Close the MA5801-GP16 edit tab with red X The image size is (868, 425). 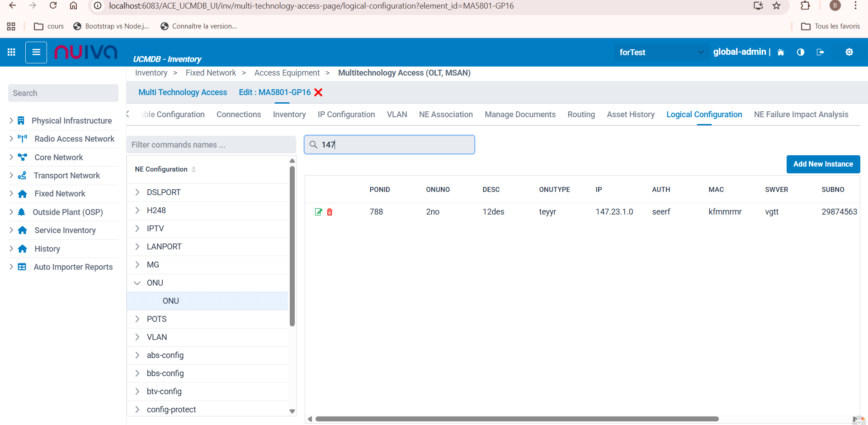click(318, 92)
